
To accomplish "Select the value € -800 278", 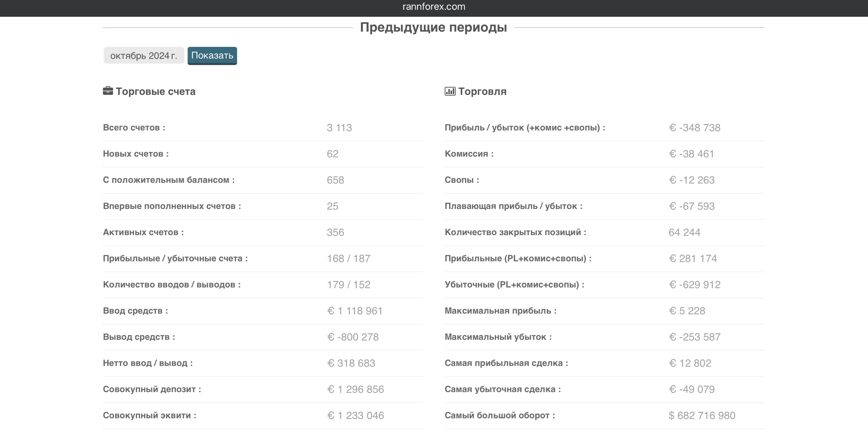I will 353,337.
